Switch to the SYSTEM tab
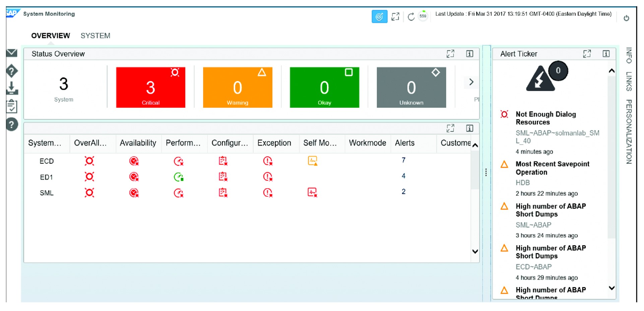644x311 pixels. pos(95,35)
